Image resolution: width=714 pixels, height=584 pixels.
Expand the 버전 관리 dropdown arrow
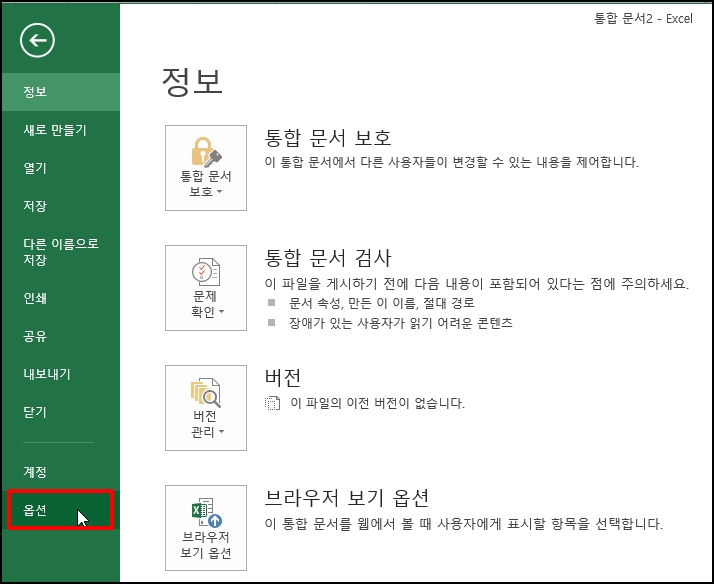pos(222,432)
